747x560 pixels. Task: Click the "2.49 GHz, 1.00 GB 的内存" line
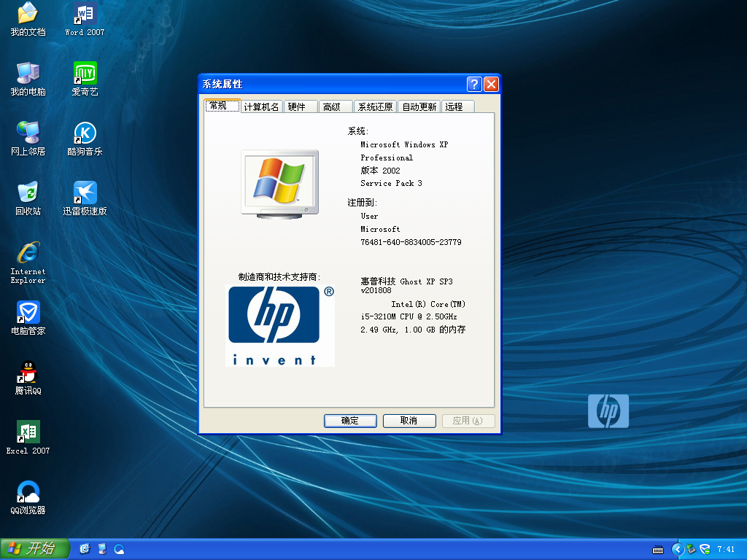[413, 330]
